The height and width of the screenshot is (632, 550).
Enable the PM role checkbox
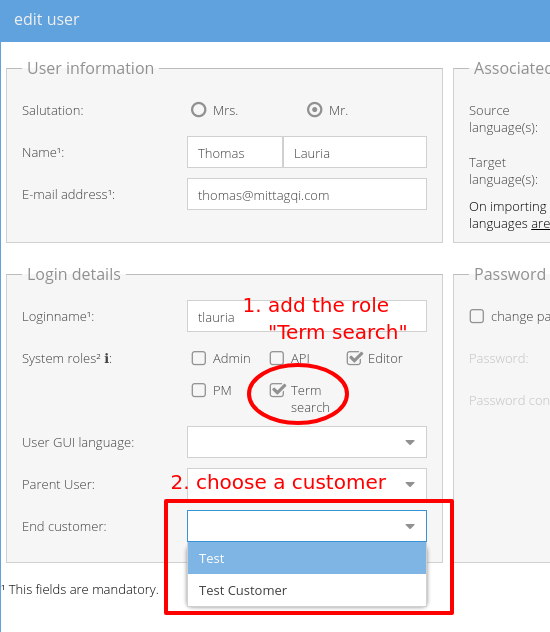[199, 390]
